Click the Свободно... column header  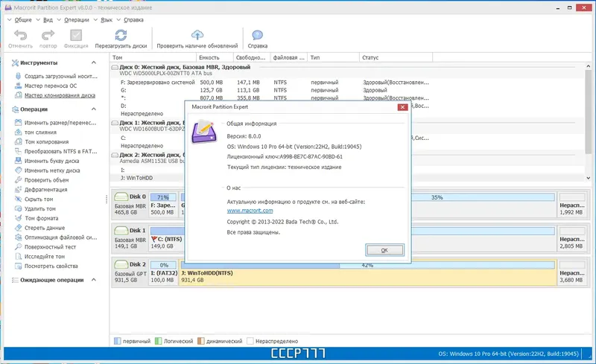click(252, 57)
